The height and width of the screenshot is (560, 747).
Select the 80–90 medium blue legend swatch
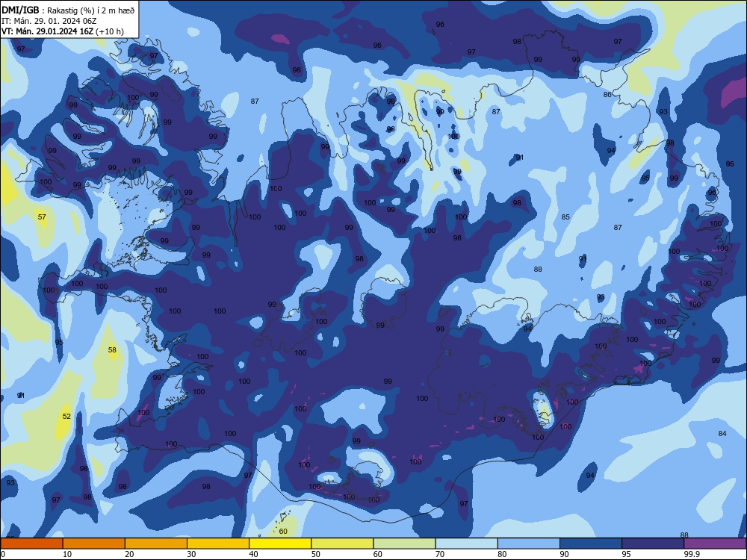pos(529,544)
